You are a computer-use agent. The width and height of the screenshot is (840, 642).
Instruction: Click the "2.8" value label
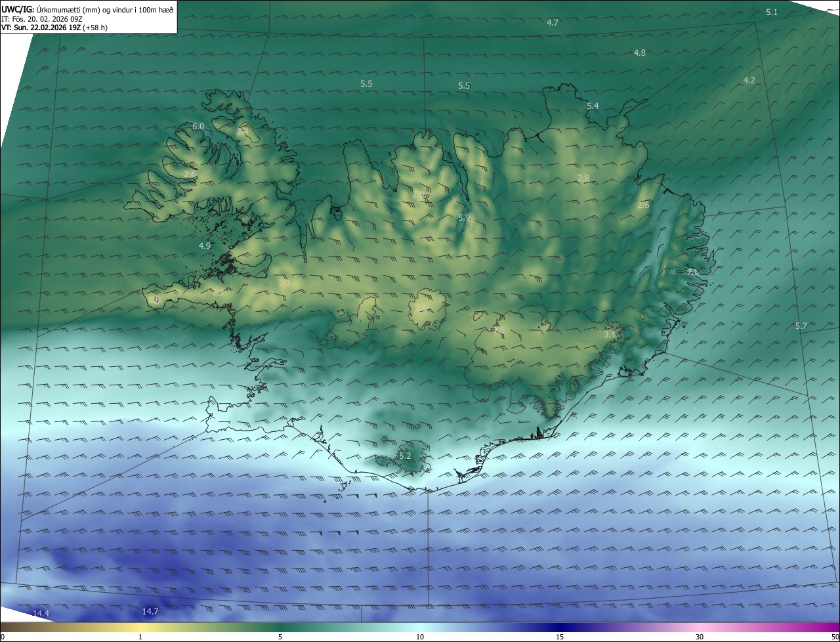[x=583, y=179]
